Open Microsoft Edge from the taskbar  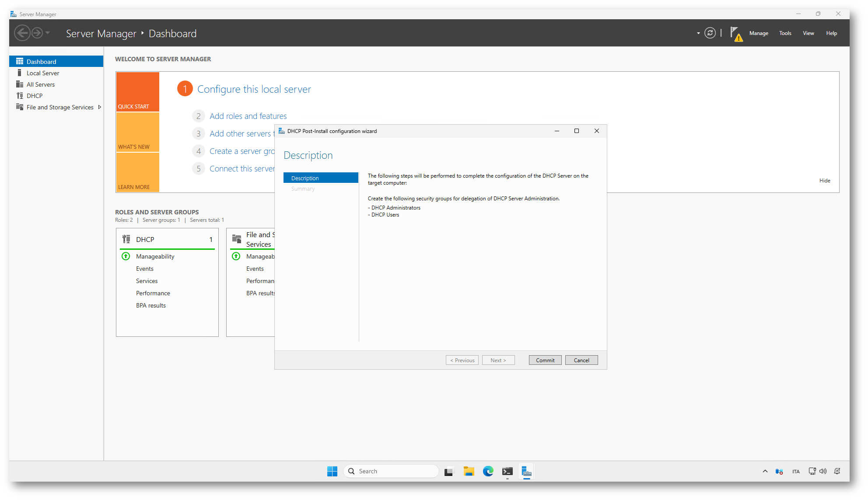pos(488,471)
